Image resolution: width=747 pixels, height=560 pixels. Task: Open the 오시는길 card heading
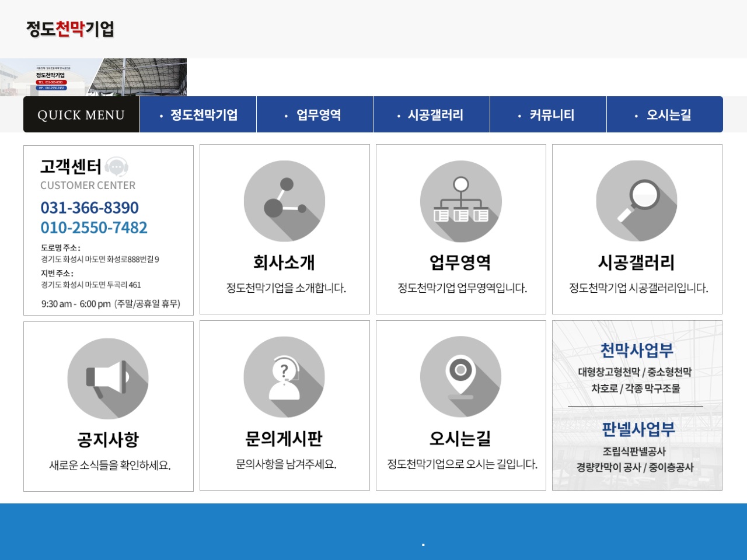460,439
